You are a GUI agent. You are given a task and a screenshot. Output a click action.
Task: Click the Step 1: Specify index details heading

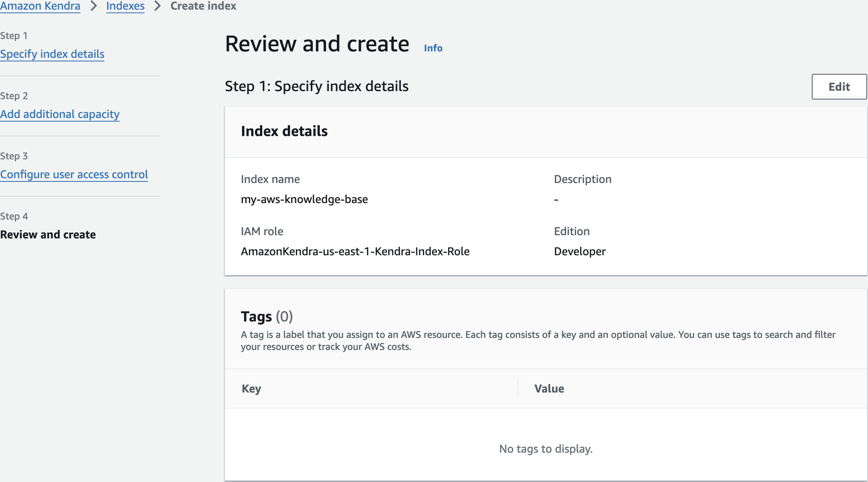[316, 86]
